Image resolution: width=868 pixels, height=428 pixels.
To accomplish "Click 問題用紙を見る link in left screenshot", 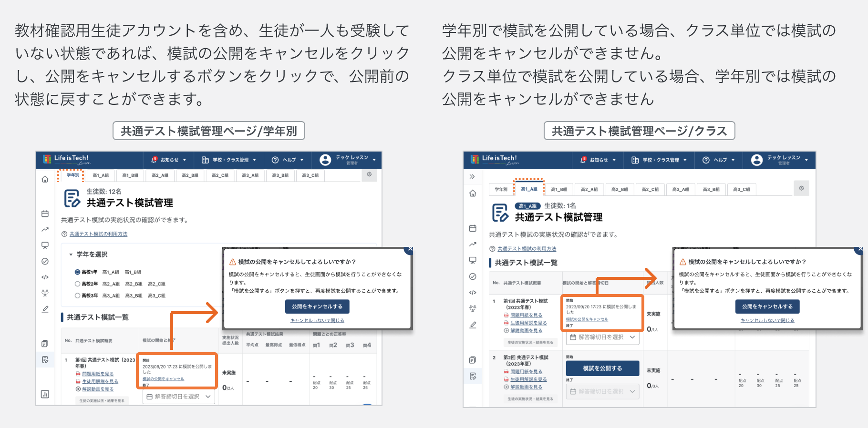I will click(x=98, y=374).
